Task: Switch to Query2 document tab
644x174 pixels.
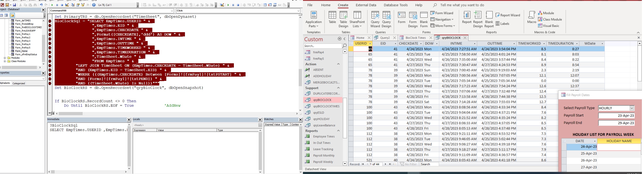Action: point(385,38)
